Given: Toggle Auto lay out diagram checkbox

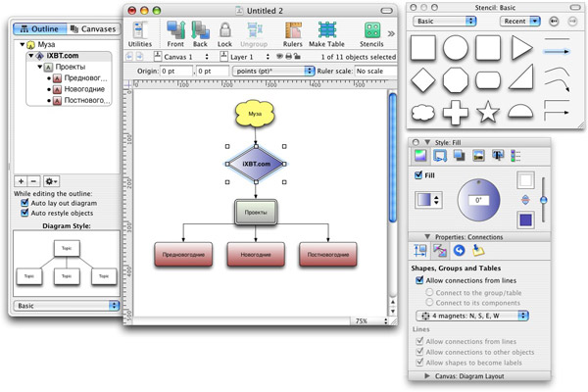Looking at the screenshot, I should click(24, 203).
